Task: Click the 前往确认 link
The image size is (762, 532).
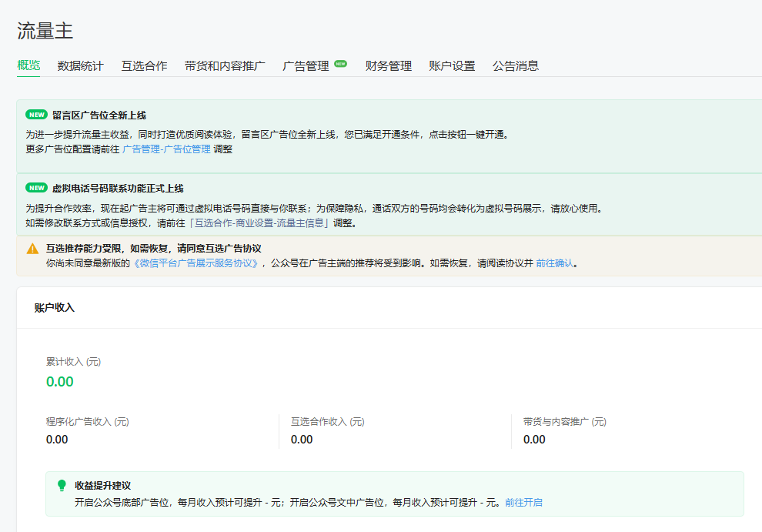Action: point(554,263)
